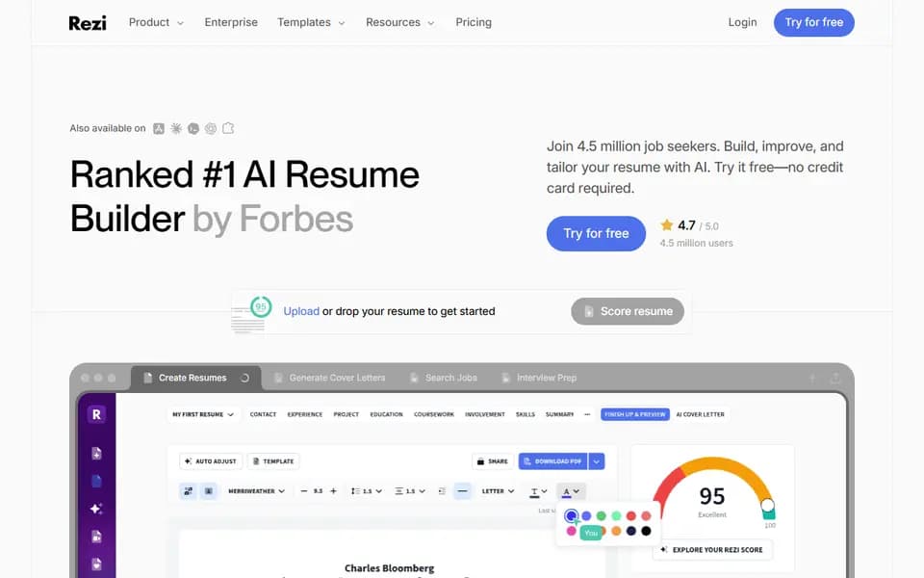Click the ChatGPT swirl availability icon
Viewport: 924px width, 578px height.
(211, 128)
